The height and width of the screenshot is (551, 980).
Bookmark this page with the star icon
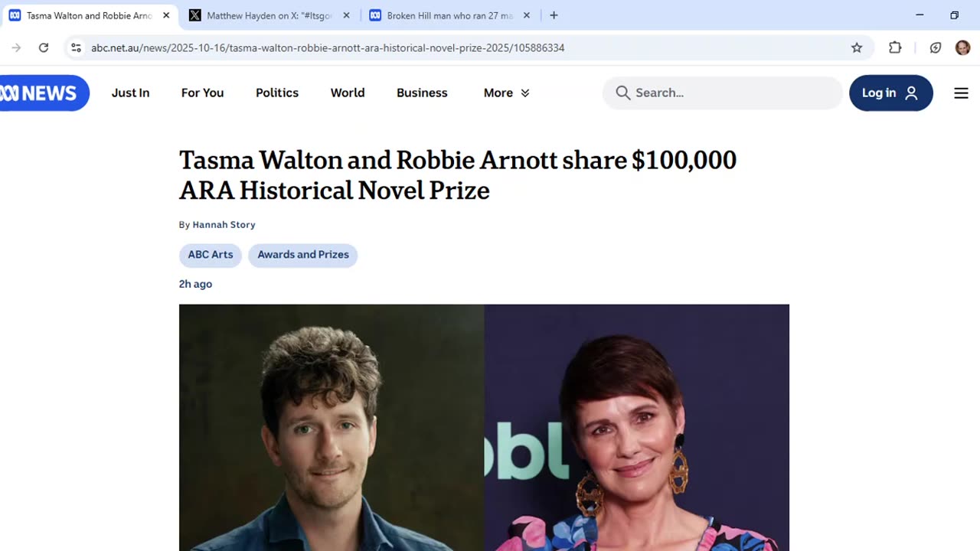pyautogui.click(x=857, y=47)
